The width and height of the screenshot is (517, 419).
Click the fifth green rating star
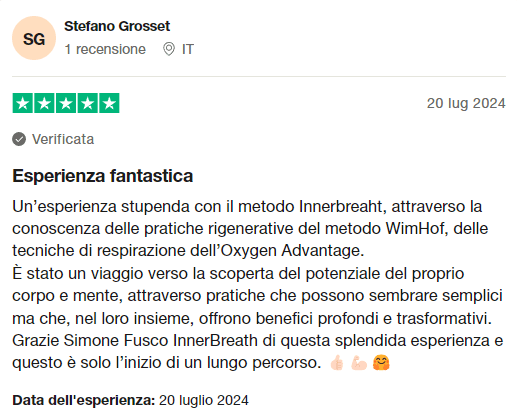click(109, 103)
